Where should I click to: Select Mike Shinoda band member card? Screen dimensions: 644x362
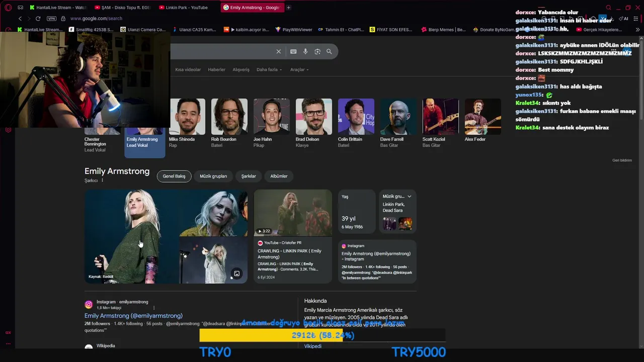pyautogui.click(x=187, y=123)
